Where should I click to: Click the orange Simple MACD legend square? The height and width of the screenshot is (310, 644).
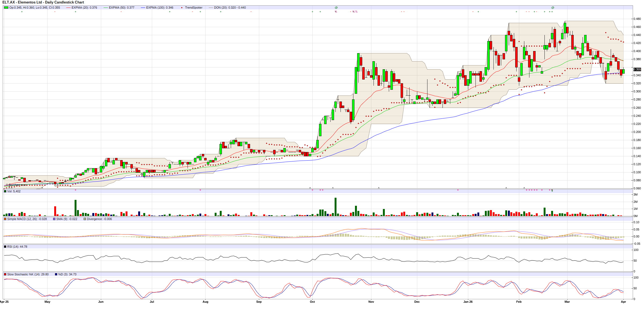(5, 219)
